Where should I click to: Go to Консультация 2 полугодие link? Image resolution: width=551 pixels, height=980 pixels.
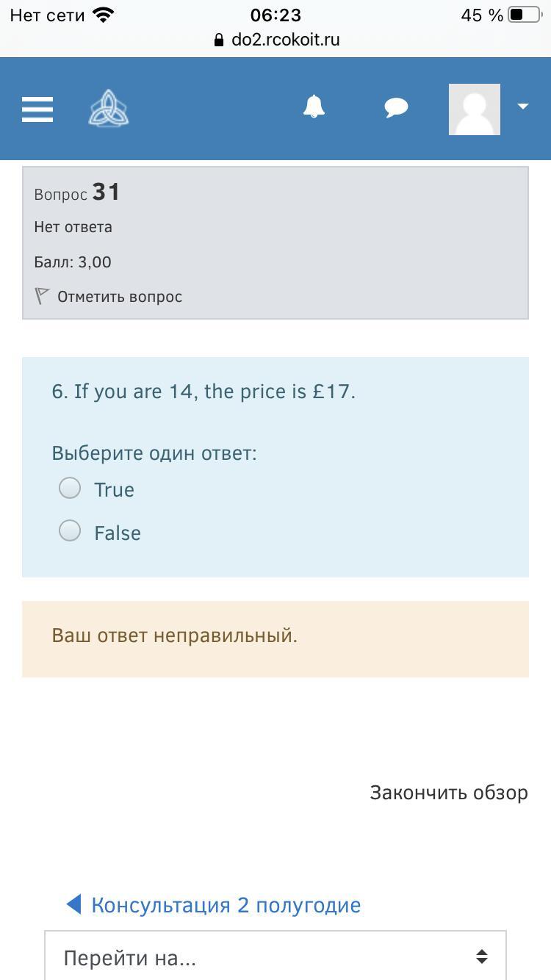pyautogui.click(x=226, y=905)
